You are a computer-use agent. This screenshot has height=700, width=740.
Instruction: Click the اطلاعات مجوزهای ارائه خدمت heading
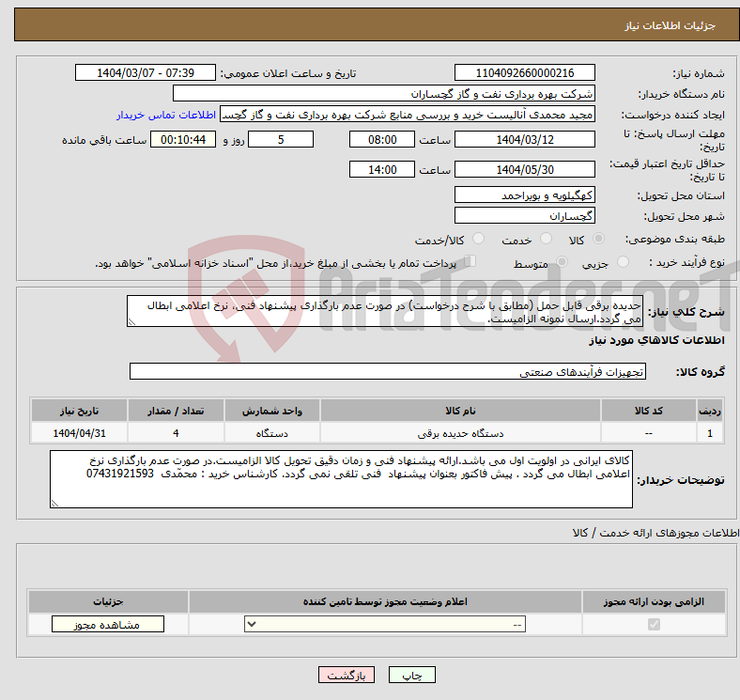coord(656,533)
